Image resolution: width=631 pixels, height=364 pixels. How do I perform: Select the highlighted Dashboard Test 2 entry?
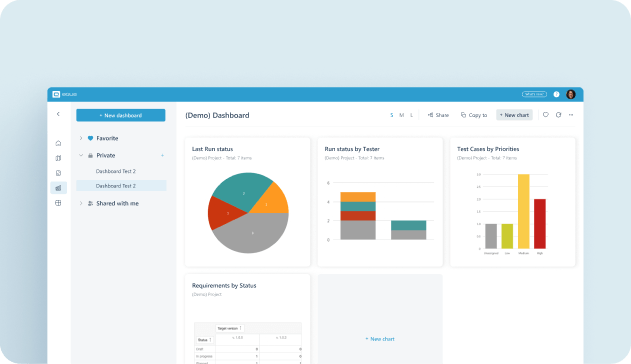[121, 186]
